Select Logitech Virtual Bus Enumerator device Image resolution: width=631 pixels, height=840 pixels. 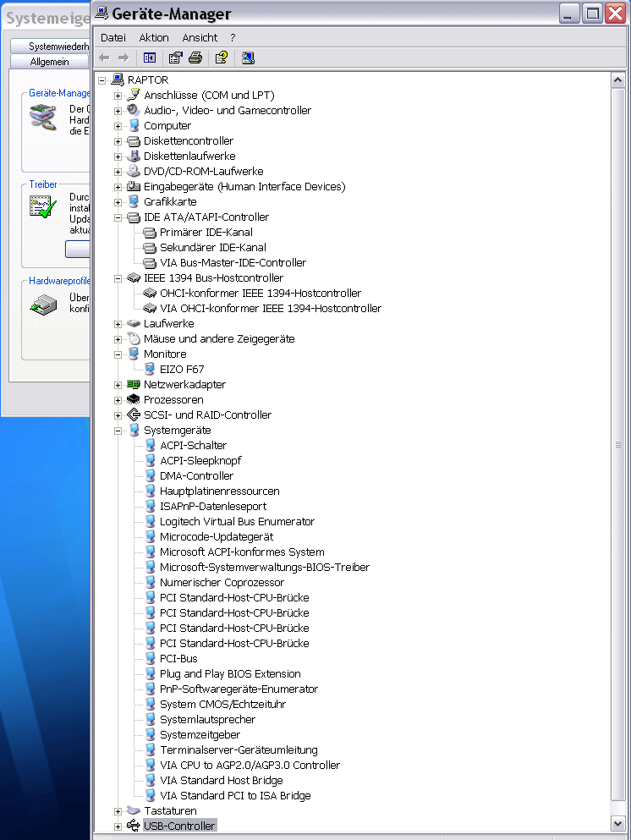[x=237, y=522]
